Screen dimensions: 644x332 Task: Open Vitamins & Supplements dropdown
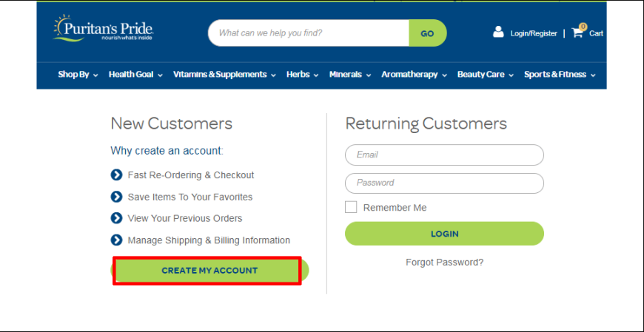pyautogui.click(x=224, y=75)
